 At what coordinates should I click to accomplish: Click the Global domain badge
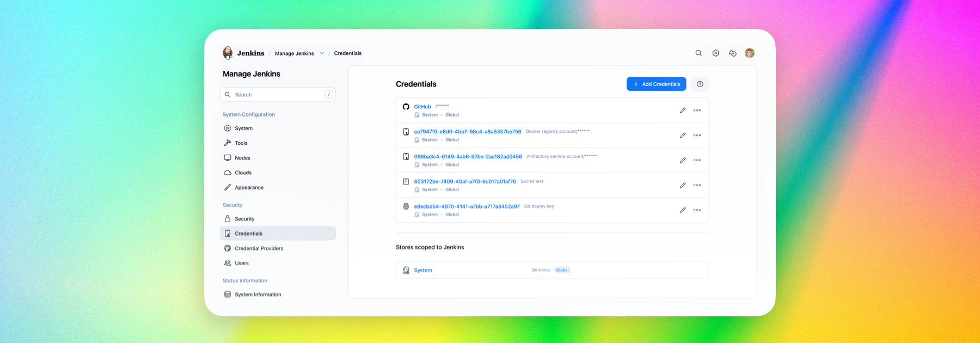point(562,270)
